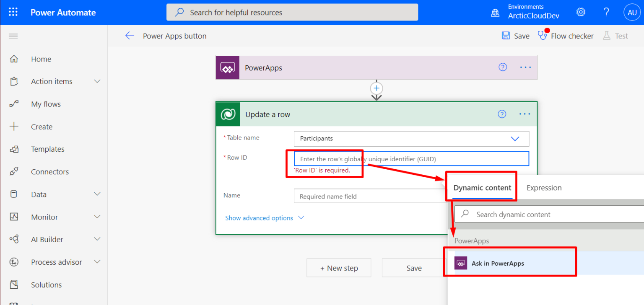Open the app launcher waffle icon
The width and height of the screenshot is (644, 305).
point(13,12)
